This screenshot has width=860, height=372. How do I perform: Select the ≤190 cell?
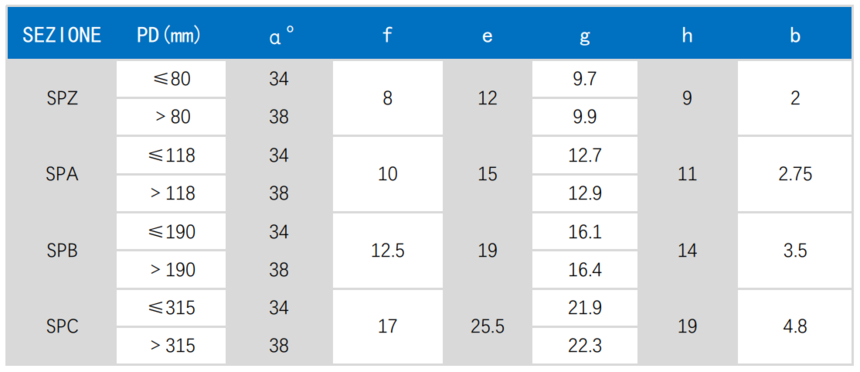click(x=171, y=232)
